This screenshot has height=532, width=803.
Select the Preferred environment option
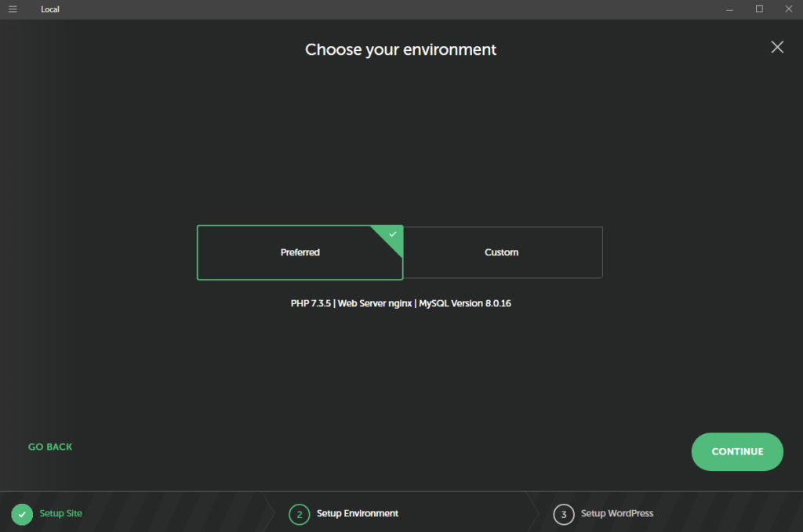(300, 252)
